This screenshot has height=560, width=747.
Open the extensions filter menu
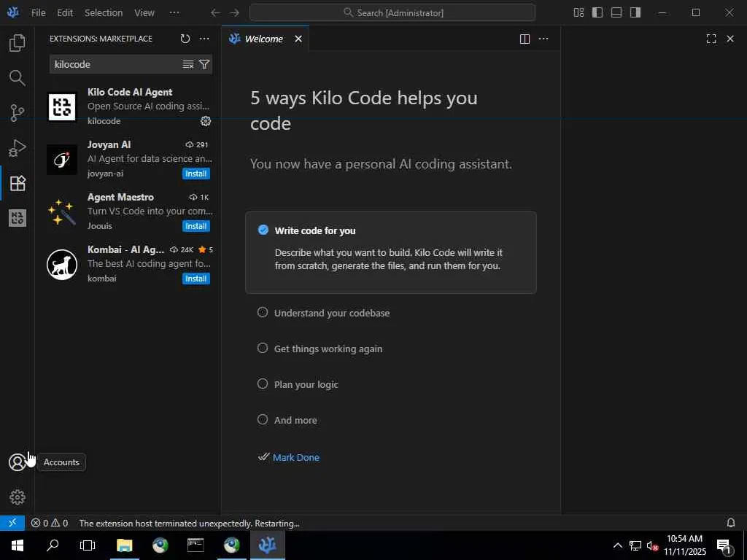click(x=204, y=64)
